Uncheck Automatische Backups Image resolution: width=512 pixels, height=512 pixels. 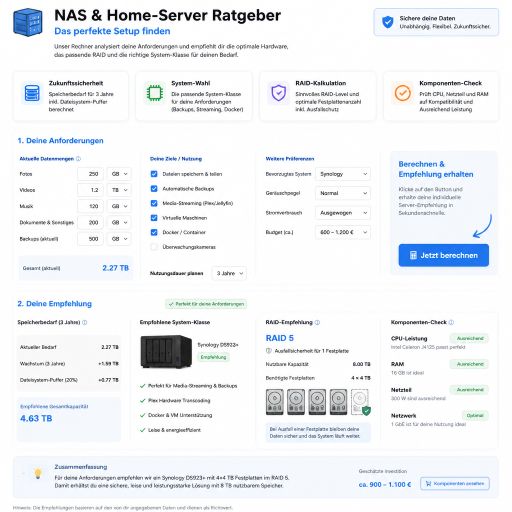point(154,189)
